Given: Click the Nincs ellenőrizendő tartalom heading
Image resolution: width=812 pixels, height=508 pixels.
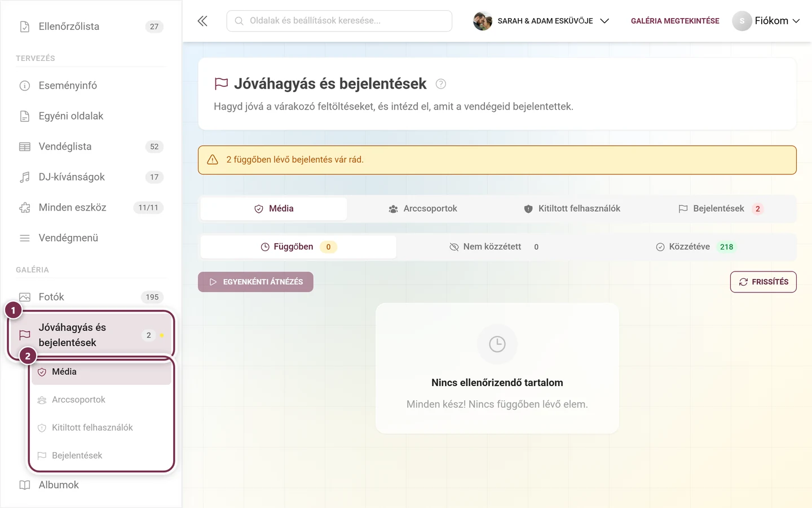Looking at the screenshot, I should pos(497,383).
